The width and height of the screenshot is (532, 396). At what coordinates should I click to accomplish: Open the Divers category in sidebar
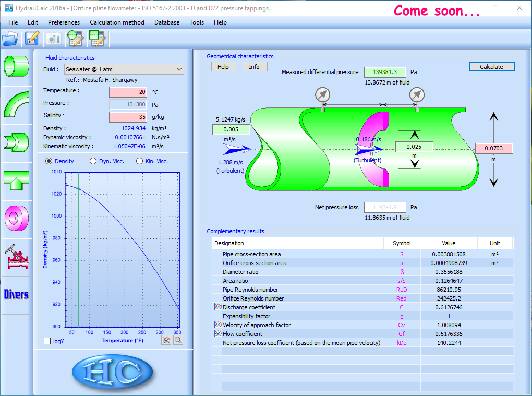point(16,294)
